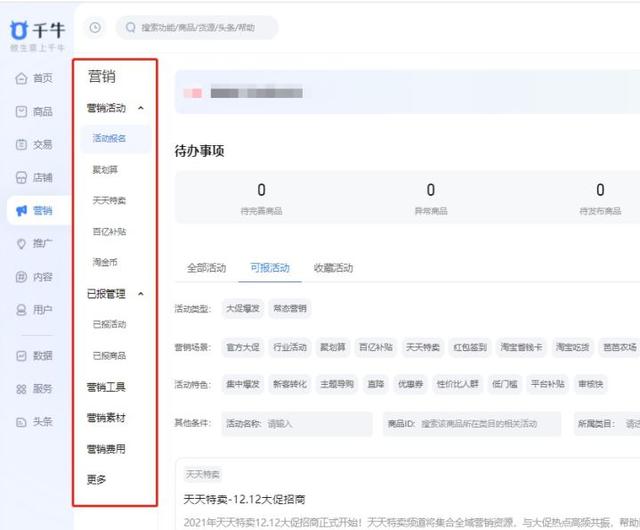
Task: Open the 天天特卖-12.12大促招商 activity title
Action: 244,499
